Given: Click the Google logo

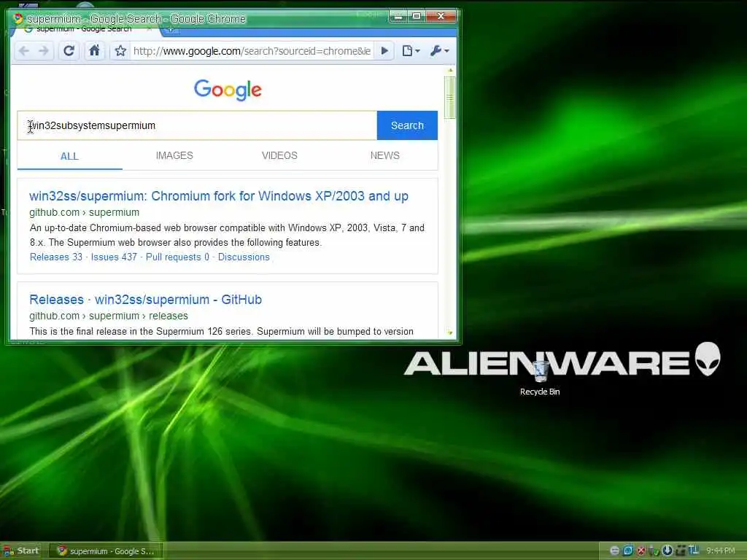Looking at the screenshot, I should (x=228, y=90).
